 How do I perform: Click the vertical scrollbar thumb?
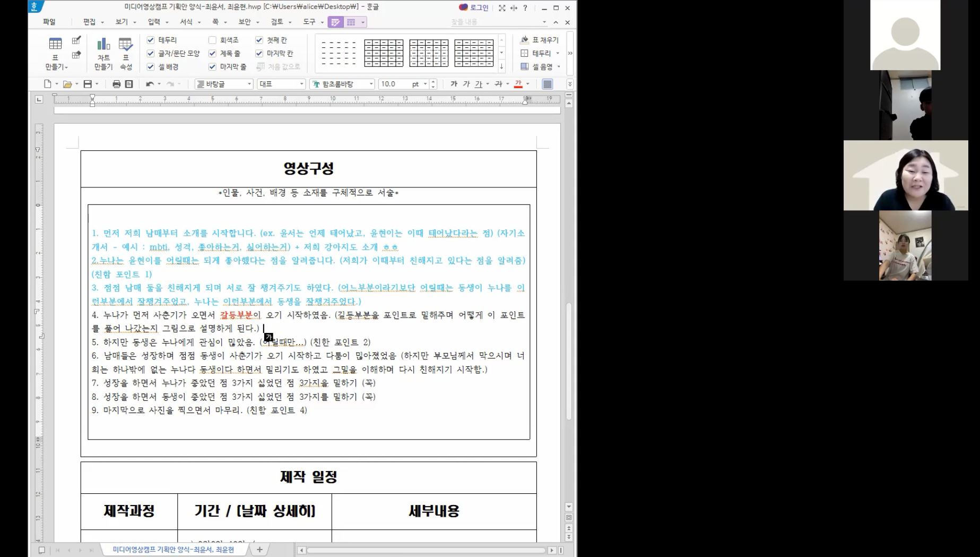coord(569,361)
